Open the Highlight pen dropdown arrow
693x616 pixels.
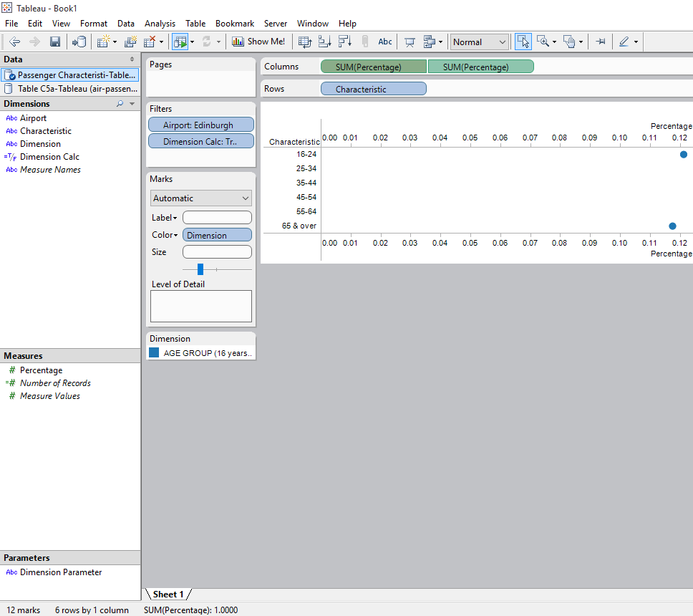(636, 42)
